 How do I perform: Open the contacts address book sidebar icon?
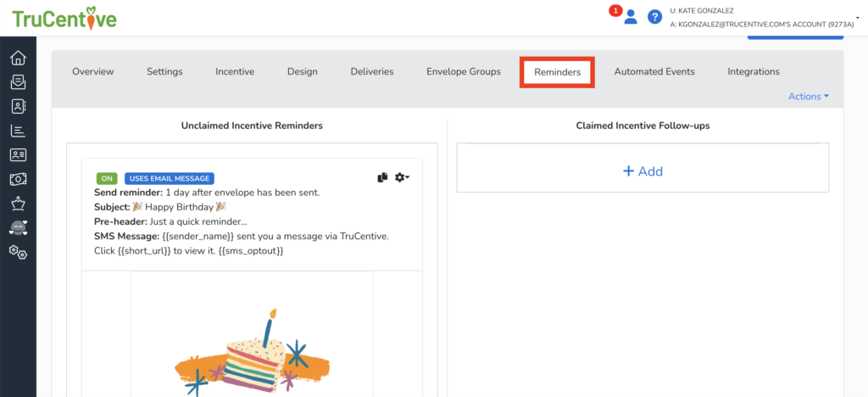[18, 106]
